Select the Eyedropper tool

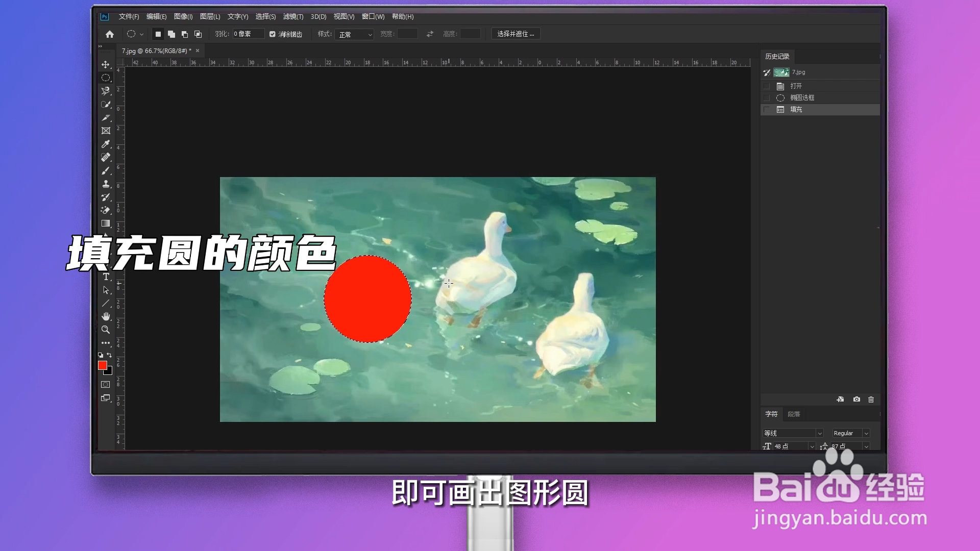[106, 144]
